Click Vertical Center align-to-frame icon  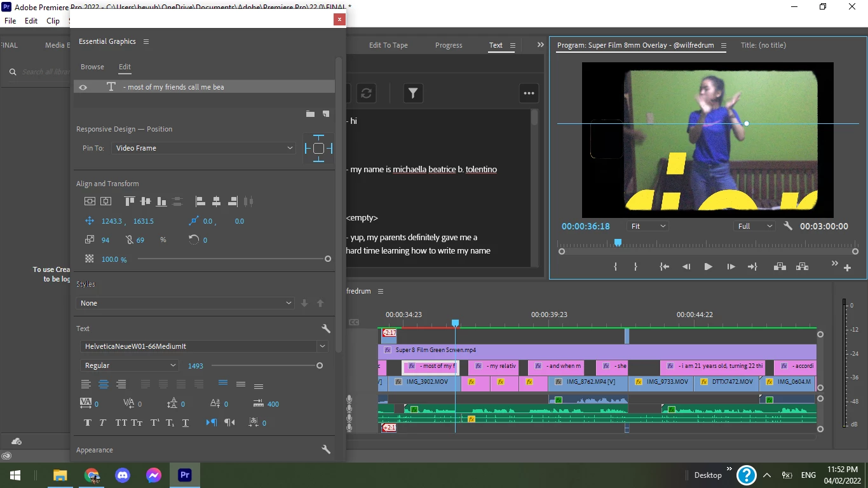[90, 201]
